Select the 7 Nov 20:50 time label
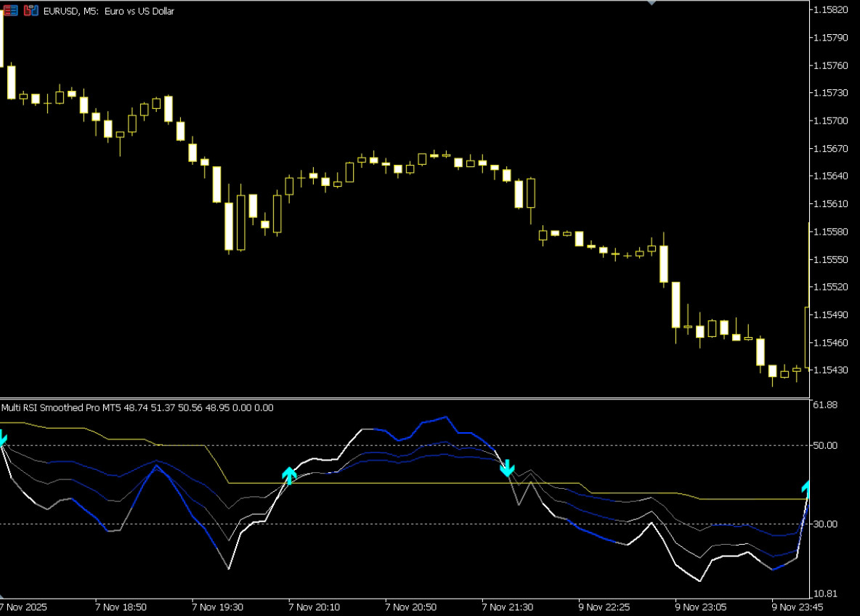 point(411,607)
